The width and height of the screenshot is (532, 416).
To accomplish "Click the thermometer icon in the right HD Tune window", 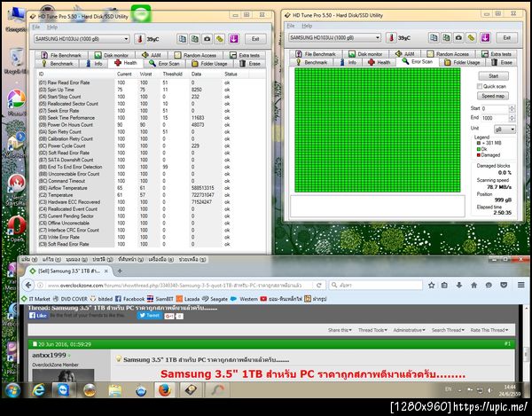I will (391, 37).
